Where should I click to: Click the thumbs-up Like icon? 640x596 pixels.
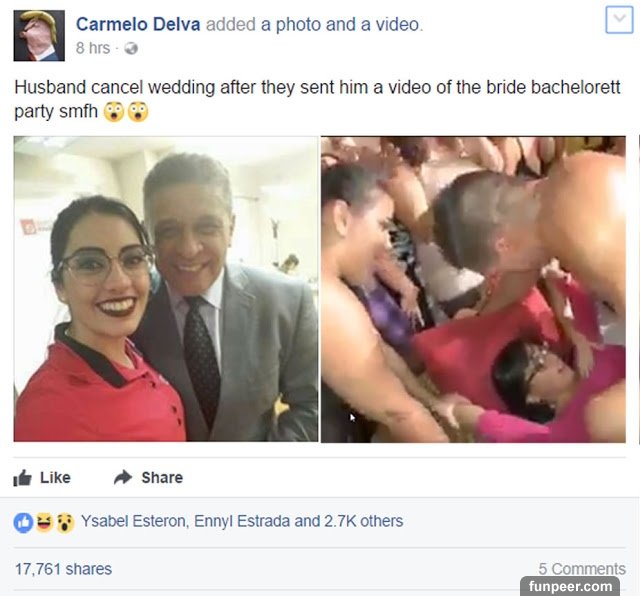[x=22, y=478]
